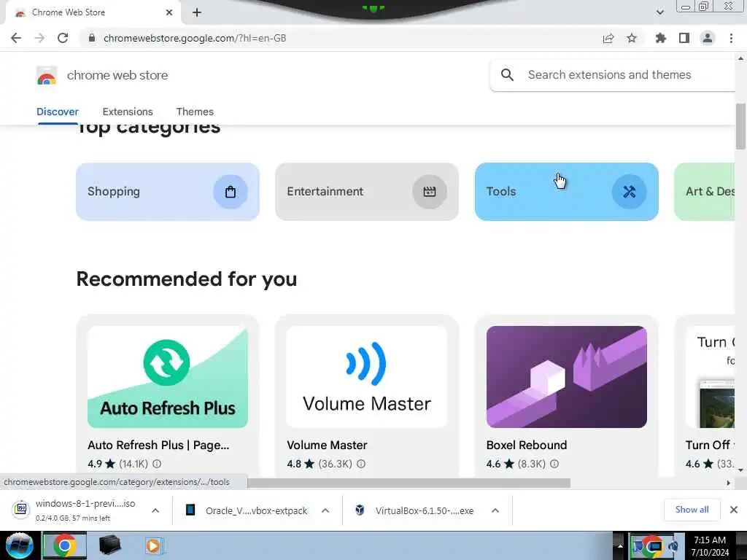Click the Tools wrench icon

[x=629, y=192]
